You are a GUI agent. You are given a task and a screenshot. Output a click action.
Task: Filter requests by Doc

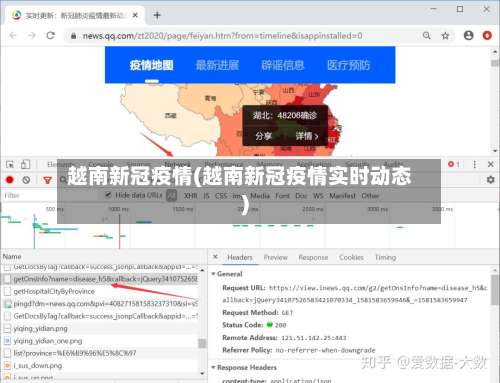(301, 196)
